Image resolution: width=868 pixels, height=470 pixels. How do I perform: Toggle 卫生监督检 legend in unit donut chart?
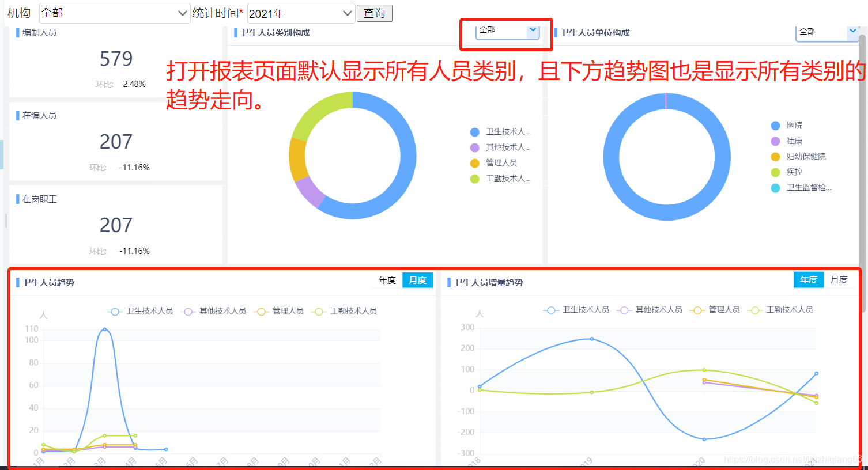[801, 187]
